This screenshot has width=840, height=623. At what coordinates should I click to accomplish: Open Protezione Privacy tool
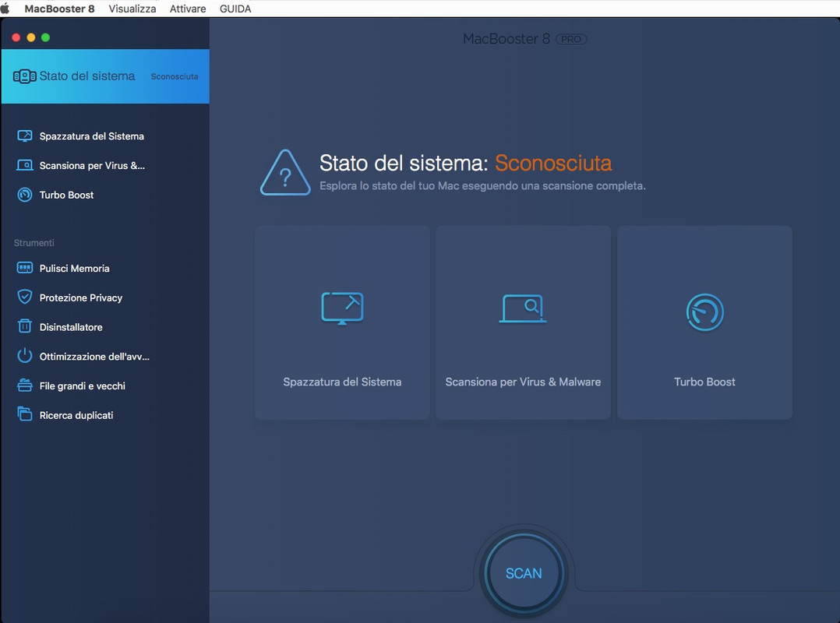tap(81, 297)
